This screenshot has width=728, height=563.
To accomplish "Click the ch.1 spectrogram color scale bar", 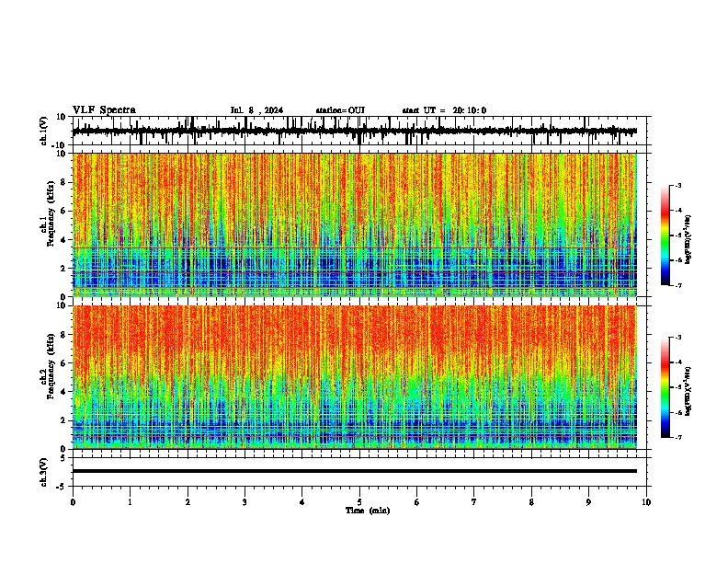I will [665, 236].
